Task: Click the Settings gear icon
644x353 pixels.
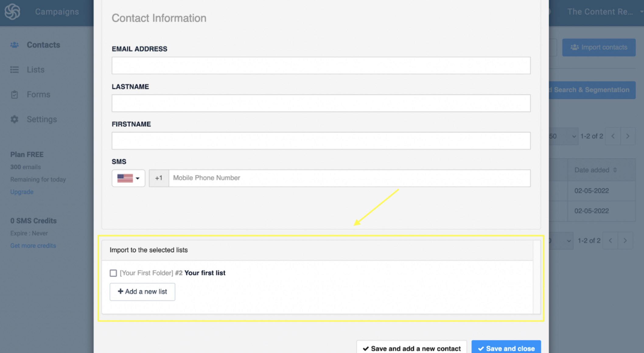Action: [14, 119]
